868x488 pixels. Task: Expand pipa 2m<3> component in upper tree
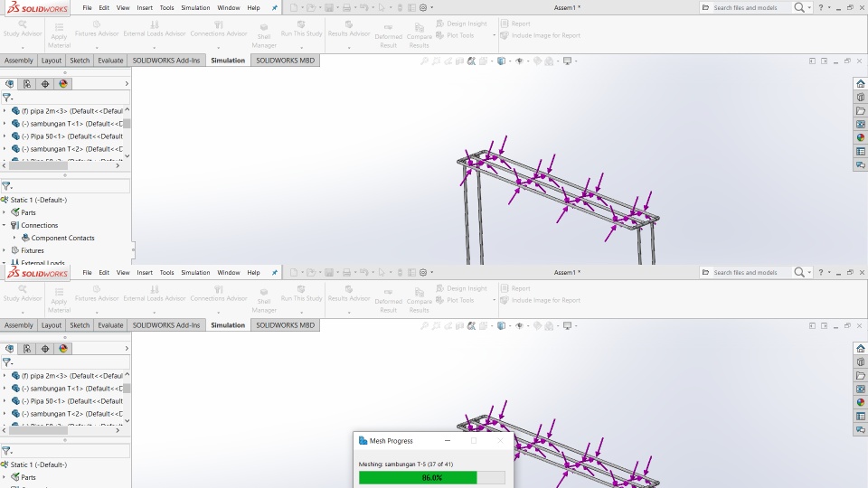5,110
